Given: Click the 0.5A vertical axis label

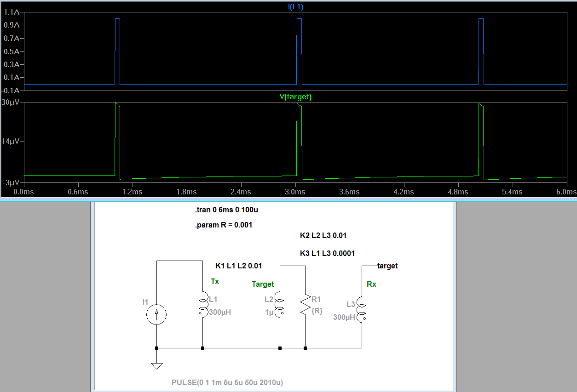Looking at the screenshot, I should pyautogui.click(x=12, y=51).
